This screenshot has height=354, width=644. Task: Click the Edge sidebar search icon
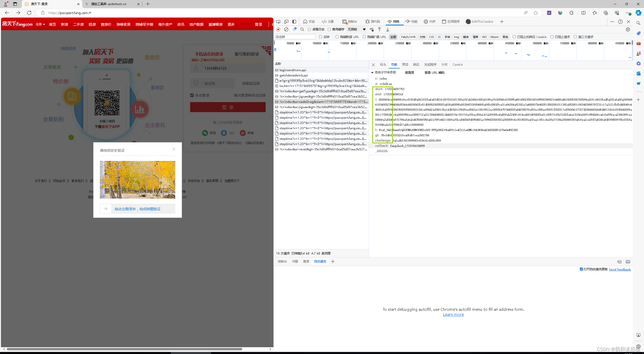[638, 23]
